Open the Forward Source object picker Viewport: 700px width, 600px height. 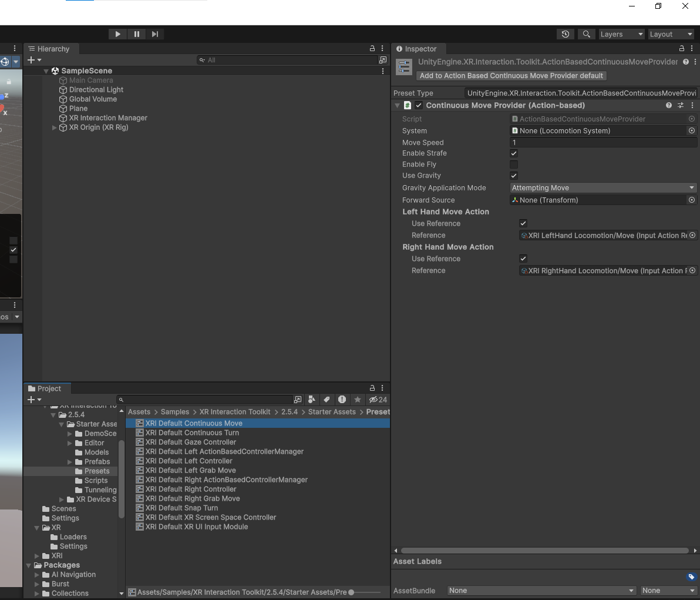click(692, 200)
